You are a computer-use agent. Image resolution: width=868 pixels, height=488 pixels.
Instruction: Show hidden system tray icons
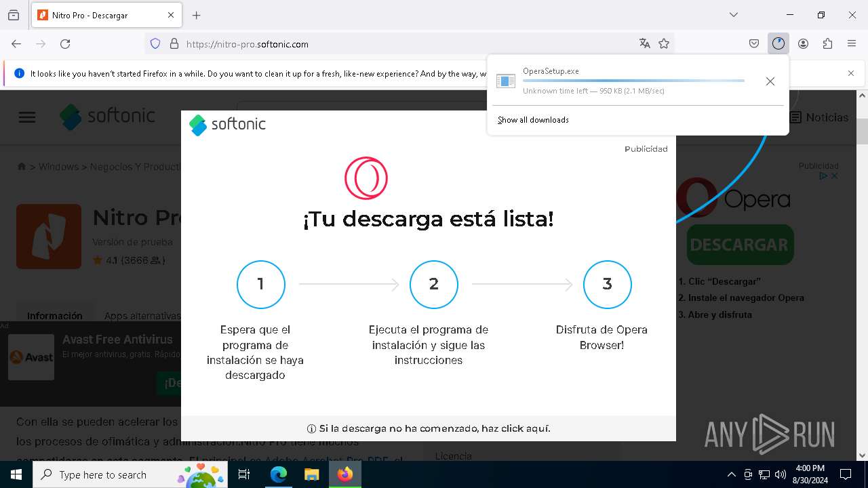[731, 474]
